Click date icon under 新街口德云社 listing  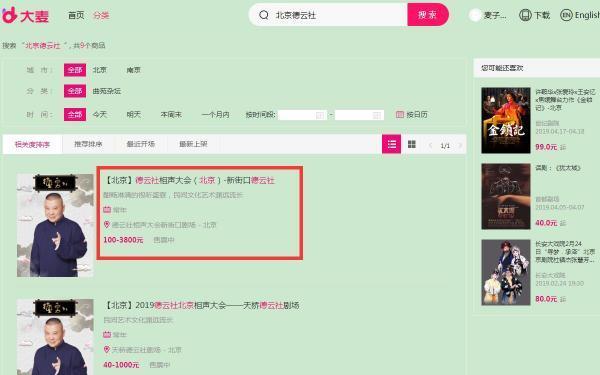click(x=107, y=210)
